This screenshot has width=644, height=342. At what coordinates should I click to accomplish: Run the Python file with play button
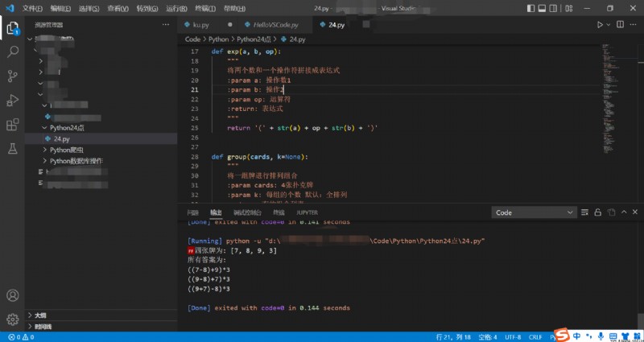pyautogui.click(x=600, y=25)
